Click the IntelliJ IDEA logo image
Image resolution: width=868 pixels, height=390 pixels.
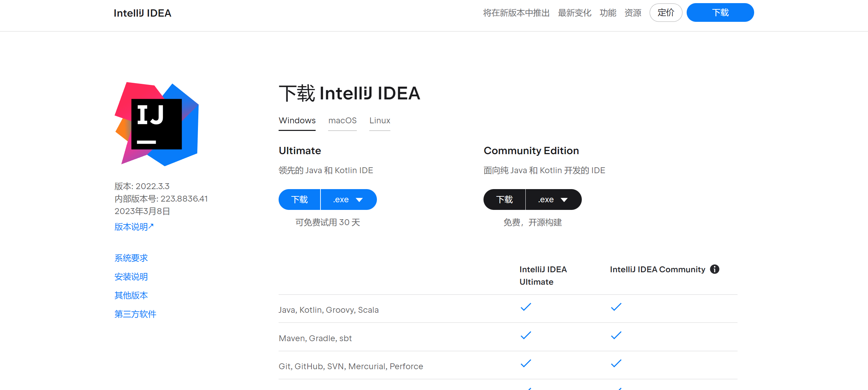point(156,124)
